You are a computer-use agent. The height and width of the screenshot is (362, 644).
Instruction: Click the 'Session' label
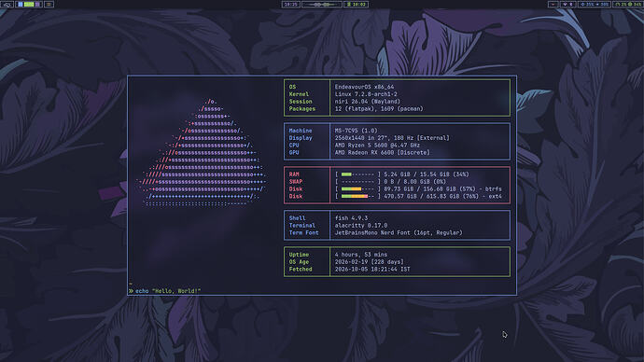tap(301, 102)
